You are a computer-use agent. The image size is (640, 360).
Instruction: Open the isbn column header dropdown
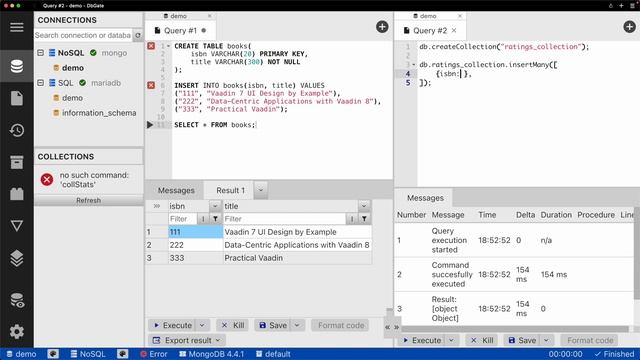click(x=215, y=206)
